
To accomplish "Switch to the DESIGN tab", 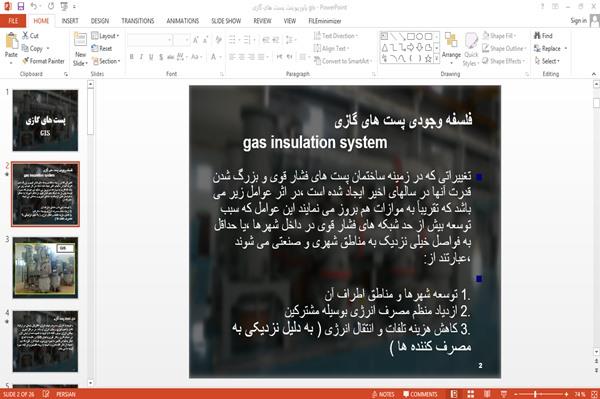I will click(x=99, y=21).
